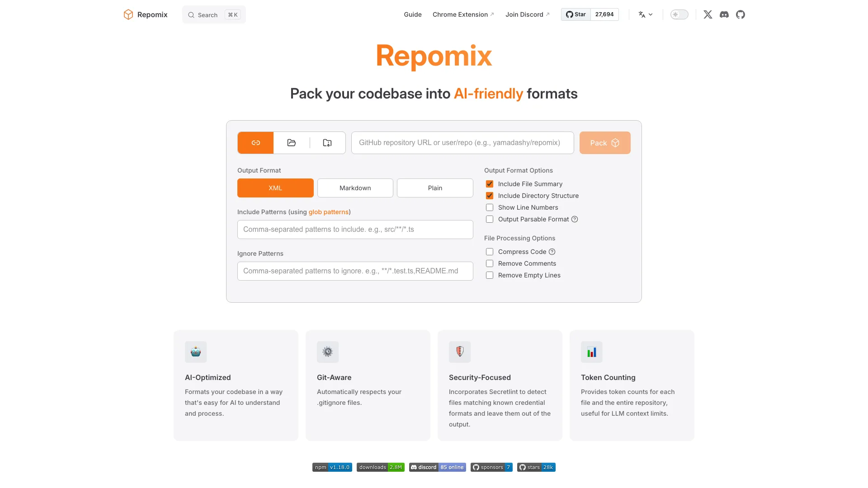Select XML output format
The width and height of the screenshot is (868, 488).
pos(275,188)
